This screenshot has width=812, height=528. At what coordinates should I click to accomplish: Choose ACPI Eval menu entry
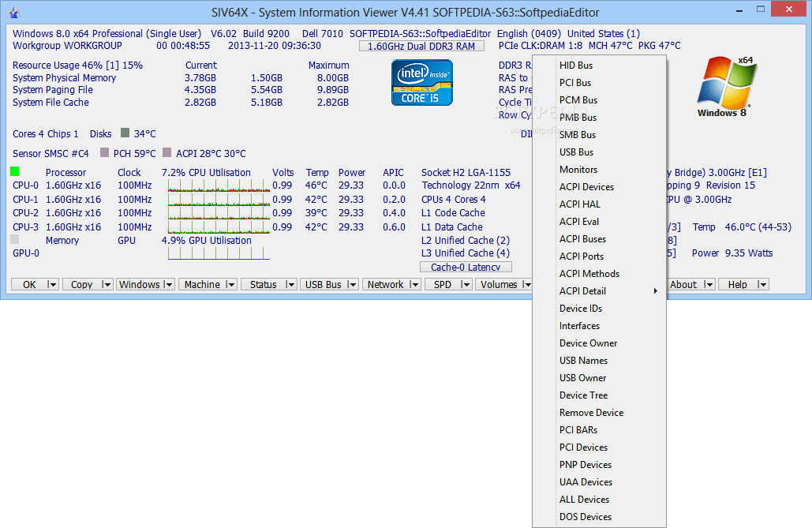pos(599,221)
